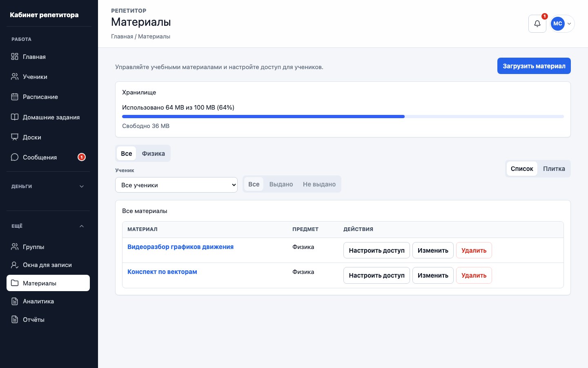
Task: Click Удалить for Видеоразбор графиков движения
Action: 474,250
